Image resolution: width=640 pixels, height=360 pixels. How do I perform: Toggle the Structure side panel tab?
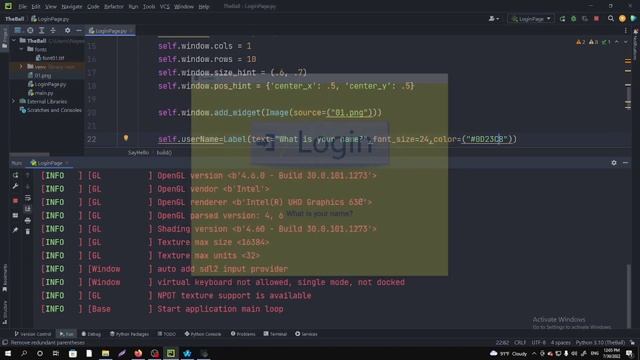coord(4,312)
